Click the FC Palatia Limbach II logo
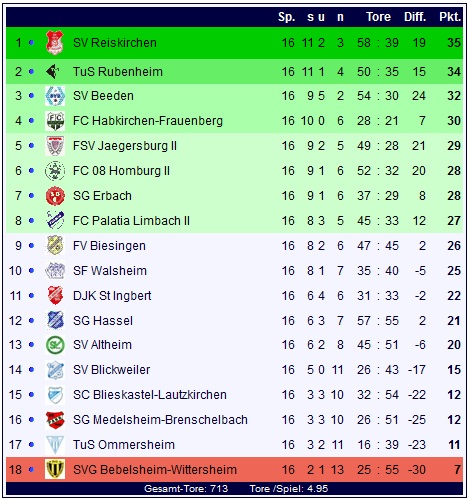The height and width of the screenshot is (500, 470). (x=55, y=220)
